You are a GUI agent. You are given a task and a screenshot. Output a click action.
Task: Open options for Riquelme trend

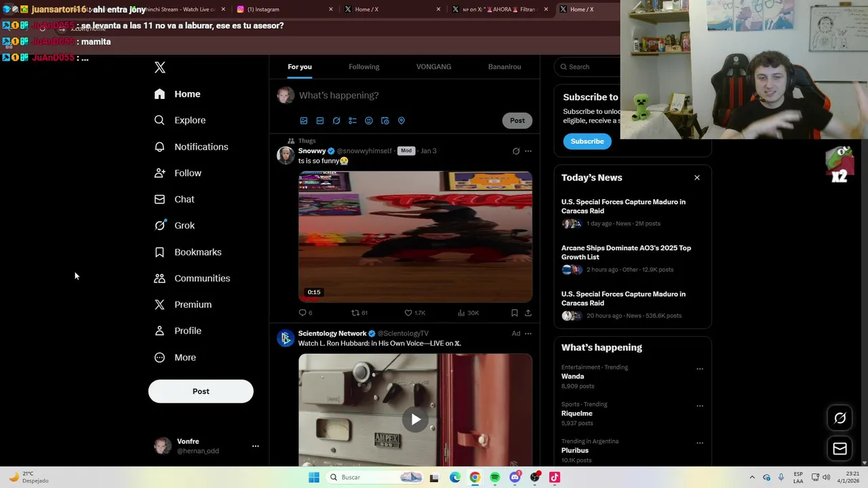click(x=700, y=406)
